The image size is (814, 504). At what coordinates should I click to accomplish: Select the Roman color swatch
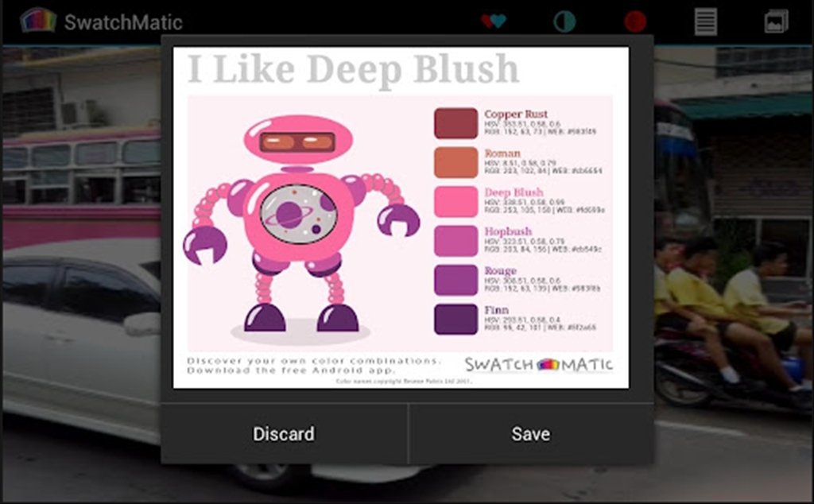[455, 162]
